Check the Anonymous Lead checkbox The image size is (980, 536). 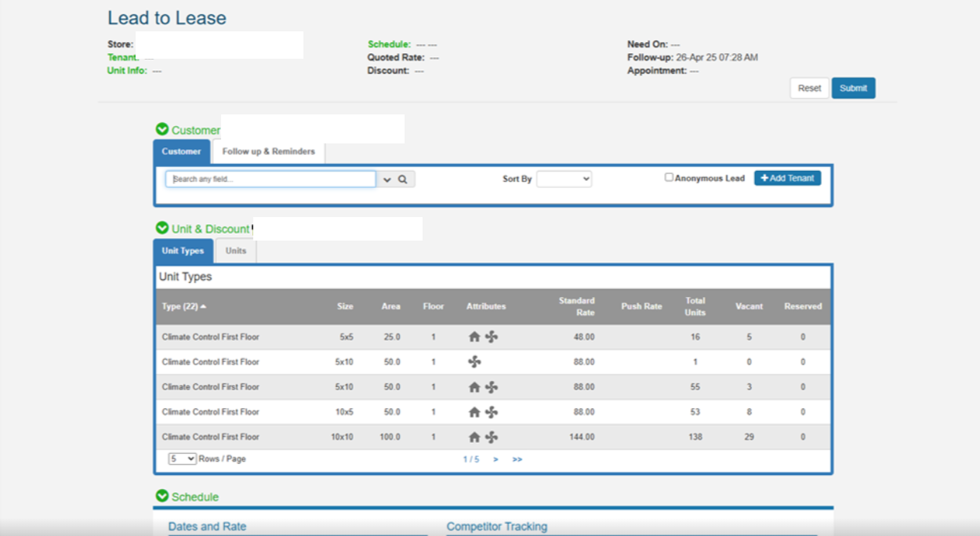pos(669,177)
